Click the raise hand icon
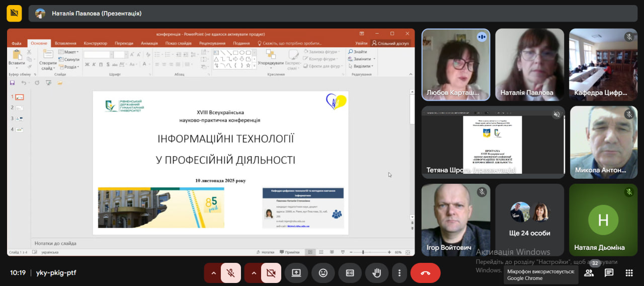 (x=376, y=273)
